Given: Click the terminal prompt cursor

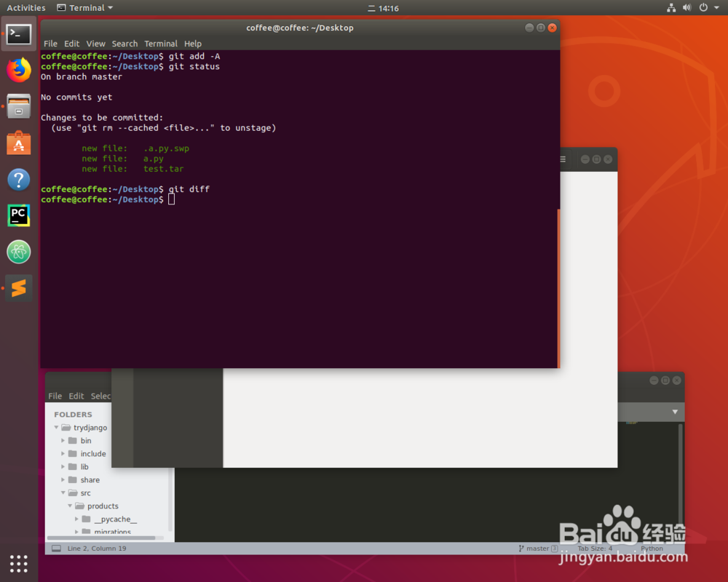Looking at the screenshot, I should [x=171, y=199].
